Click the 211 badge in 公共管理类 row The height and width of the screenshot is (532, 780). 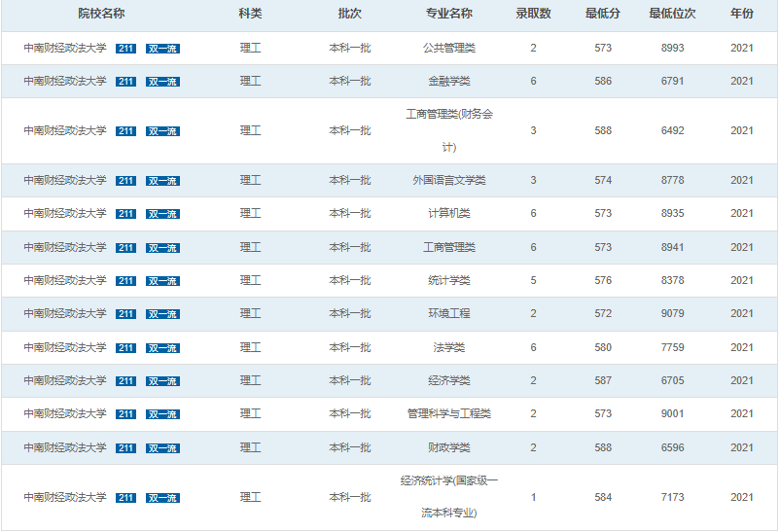tap(125, 49)
